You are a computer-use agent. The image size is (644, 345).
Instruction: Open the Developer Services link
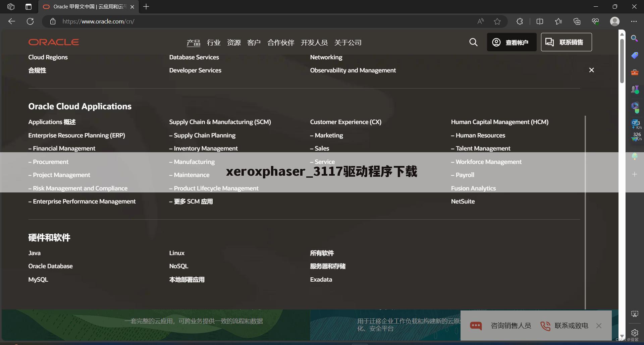195,70
